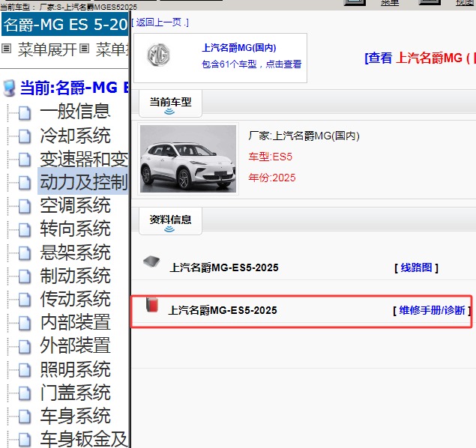
Task: Click the gray book icon for 线路图 row
Action: [x=151, y=261]
